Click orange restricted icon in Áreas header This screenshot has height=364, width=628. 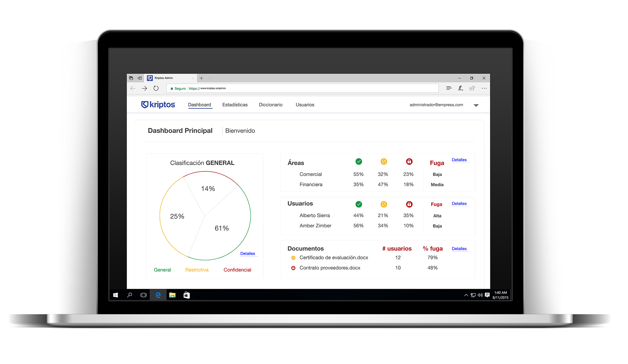tap(384, 162)
